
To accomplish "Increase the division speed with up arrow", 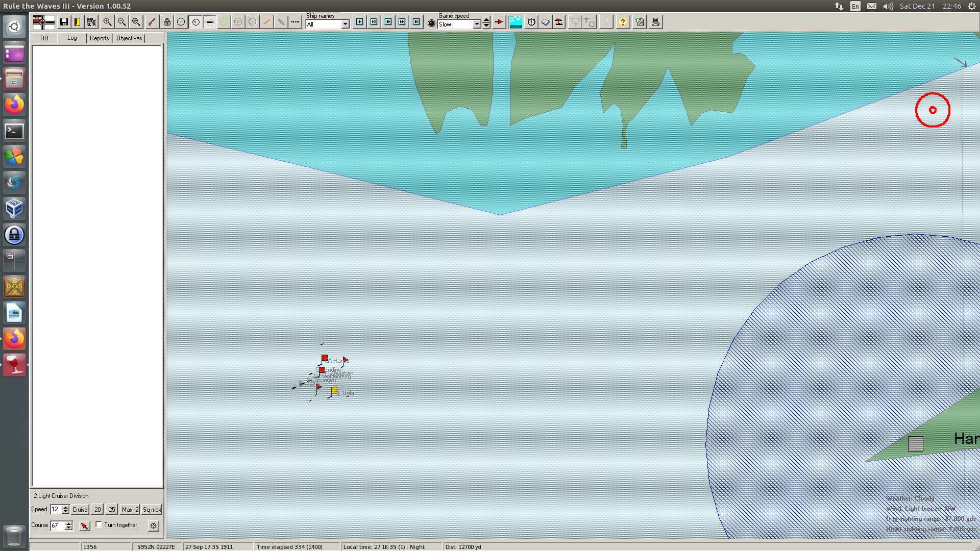I will point(65,508).
